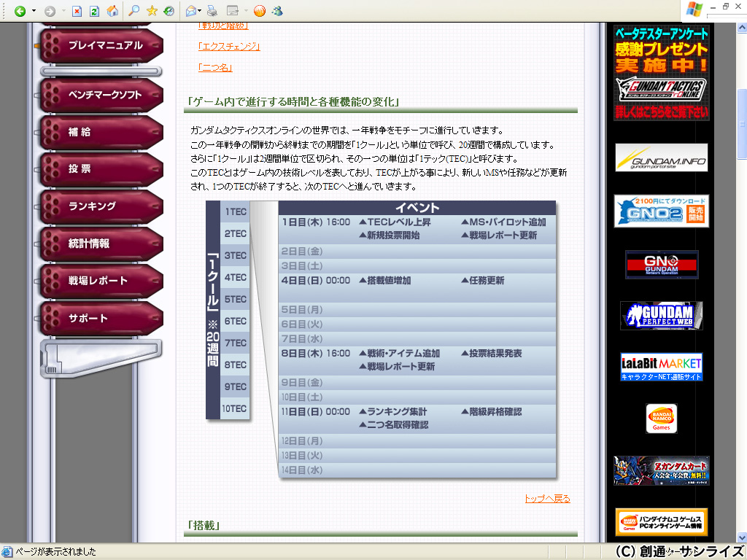The image size is (747, 560).
Task: Print the page with printer icon
Action: [212, 11]
